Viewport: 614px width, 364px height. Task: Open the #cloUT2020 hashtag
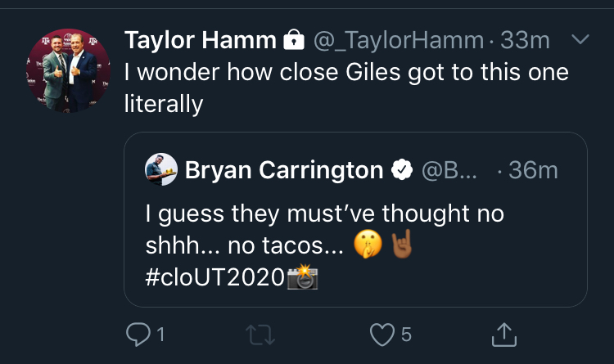click(x=214, y=278)
